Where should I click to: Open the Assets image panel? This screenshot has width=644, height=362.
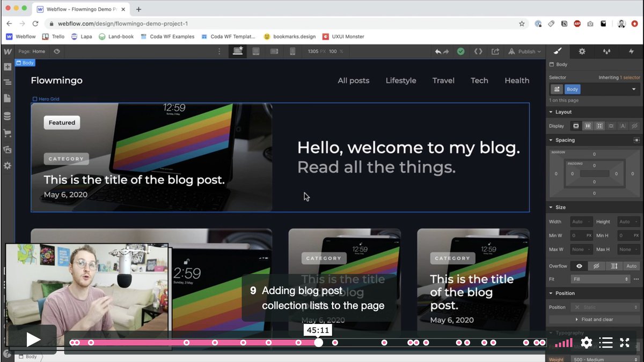[8, 149]
